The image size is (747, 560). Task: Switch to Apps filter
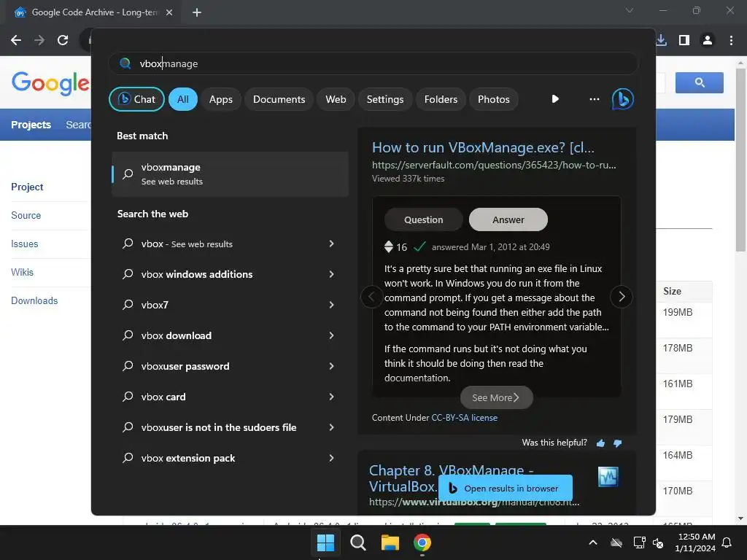[x=220, y=99]
